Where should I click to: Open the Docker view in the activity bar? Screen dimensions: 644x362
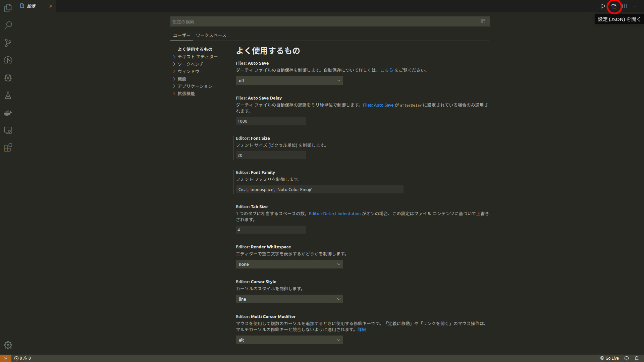8,113
